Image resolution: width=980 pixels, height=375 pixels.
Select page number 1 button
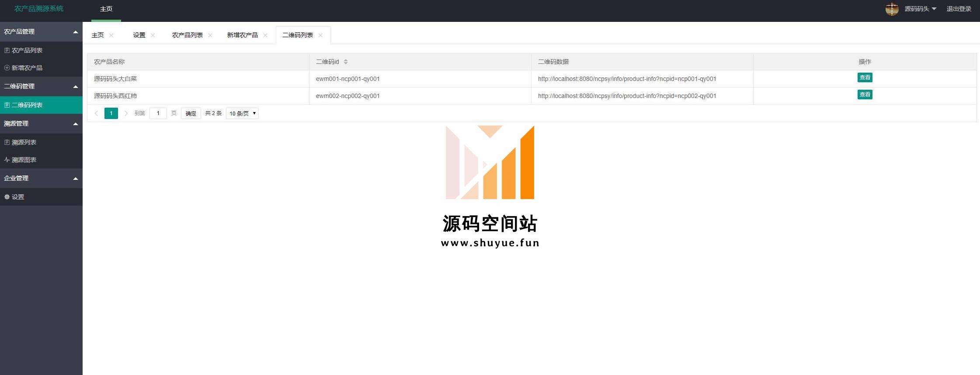111,113
